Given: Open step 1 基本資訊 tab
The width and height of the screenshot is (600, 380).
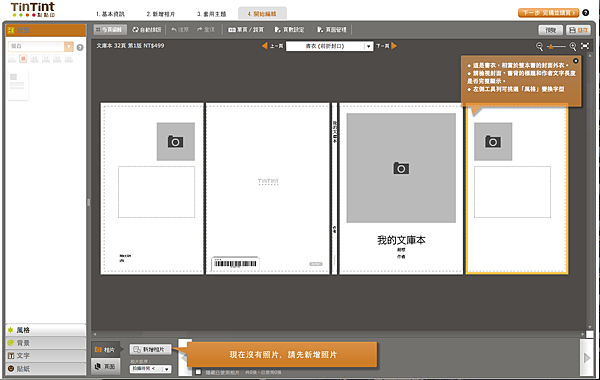Looking at the screenshot, I should click(110, 14).
